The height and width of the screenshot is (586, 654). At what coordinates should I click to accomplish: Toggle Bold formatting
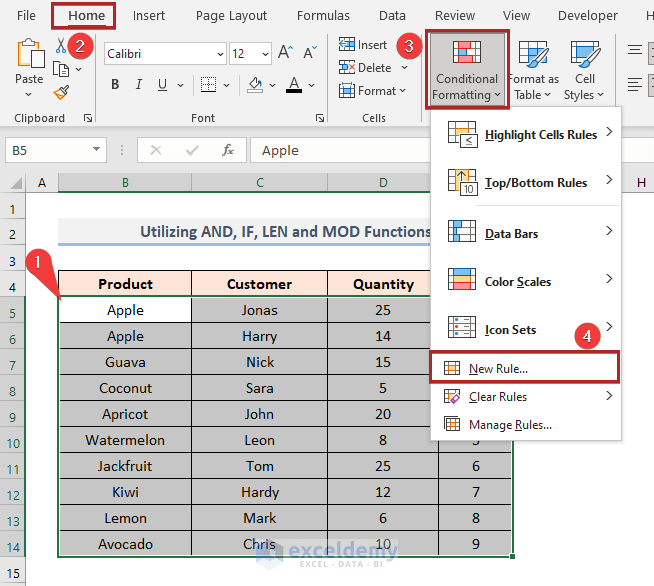[x=115, y=85]
